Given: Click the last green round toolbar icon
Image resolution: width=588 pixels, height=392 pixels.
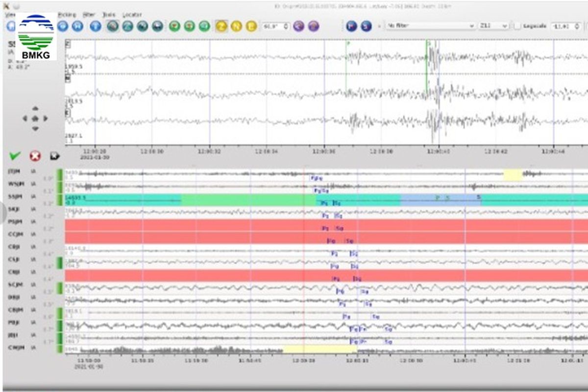Looking at the screenshot, I should 204,26.
